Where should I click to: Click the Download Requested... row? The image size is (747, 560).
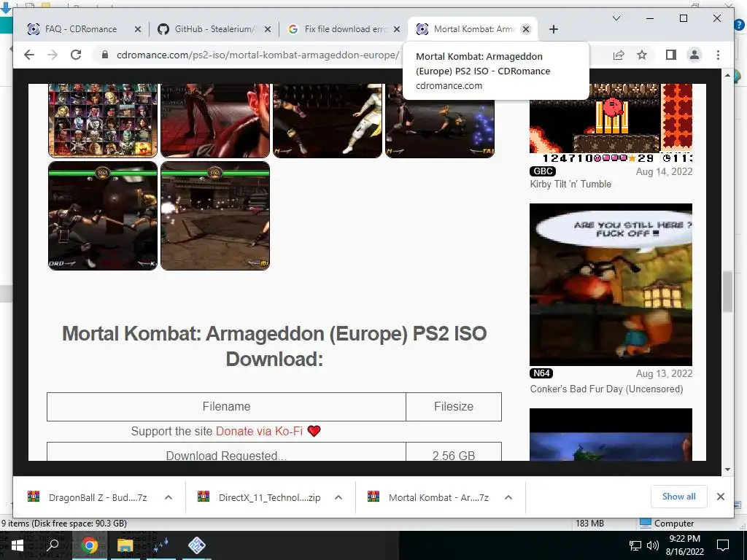pyautogui.click(x=226, y=451)
